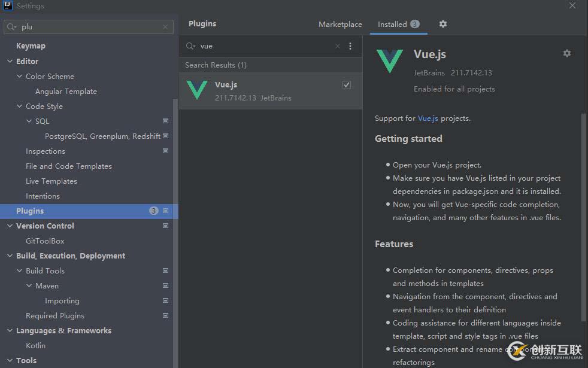Open Intentions settings
Screen dimensions: 588x368
point(43,196)
